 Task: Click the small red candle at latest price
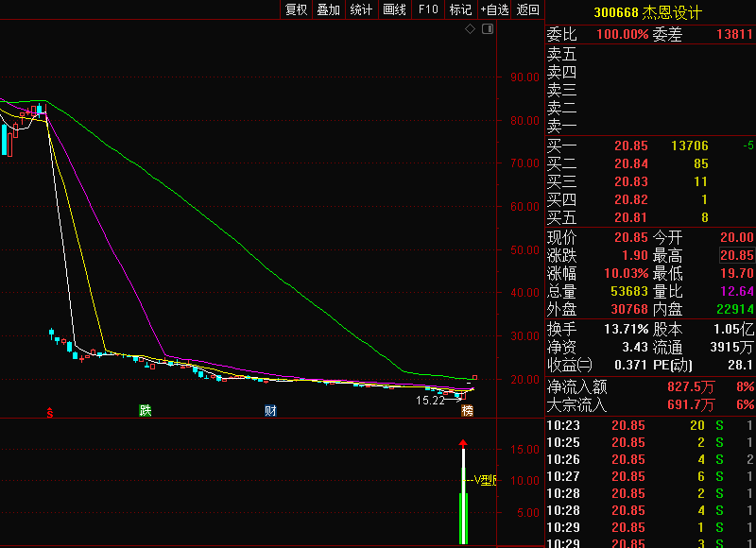coord(474,377)
